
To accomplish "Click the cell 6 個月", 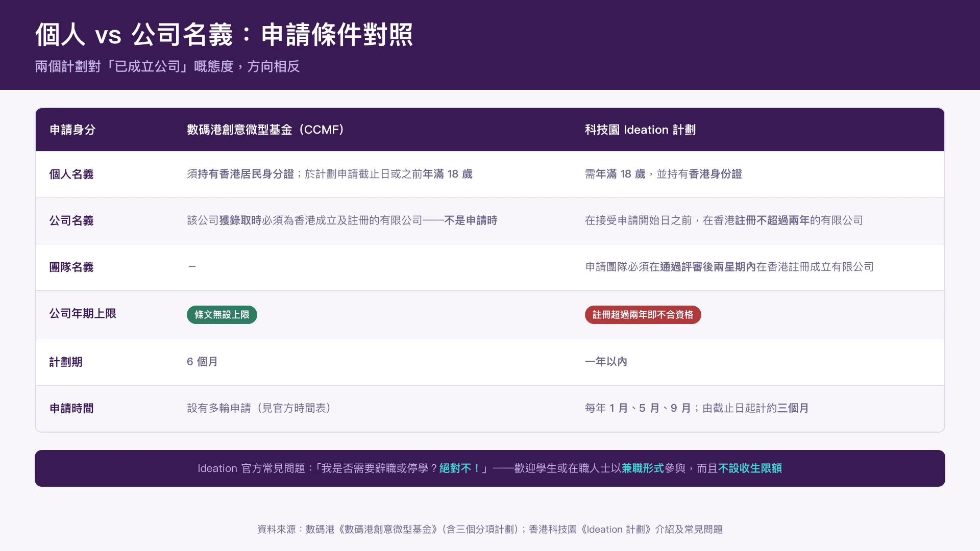I will 202,362.
